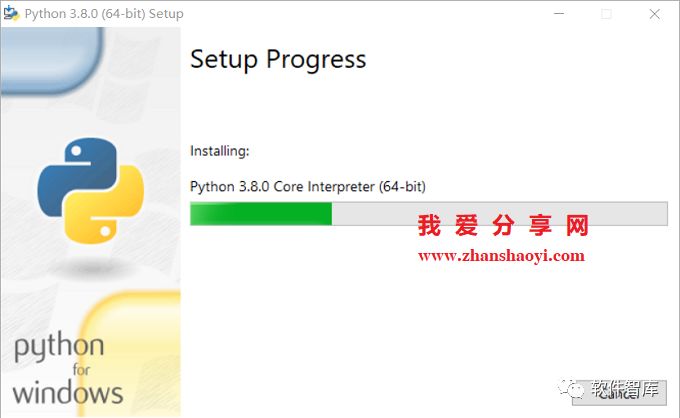Click the www.zhanshaoyi.com red link text
This screenshot has width=680, height=418.
tap(501, 256)
